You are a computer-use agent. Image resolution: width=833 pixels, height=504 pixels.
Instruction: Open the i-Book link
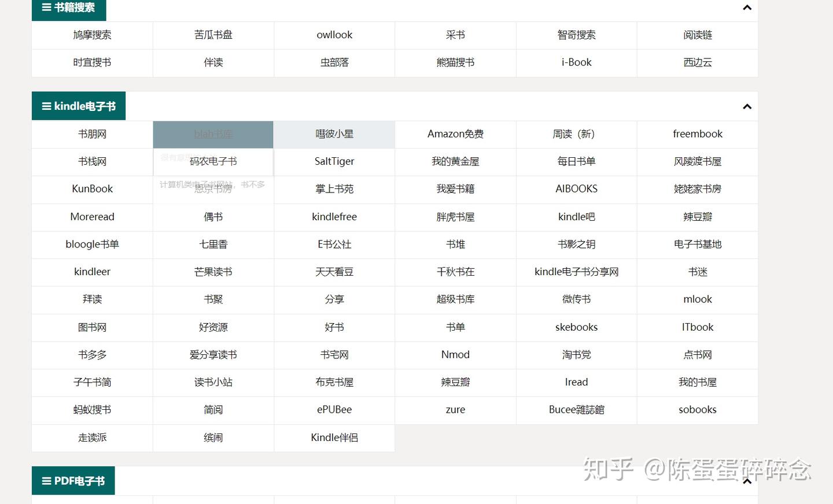576,62
